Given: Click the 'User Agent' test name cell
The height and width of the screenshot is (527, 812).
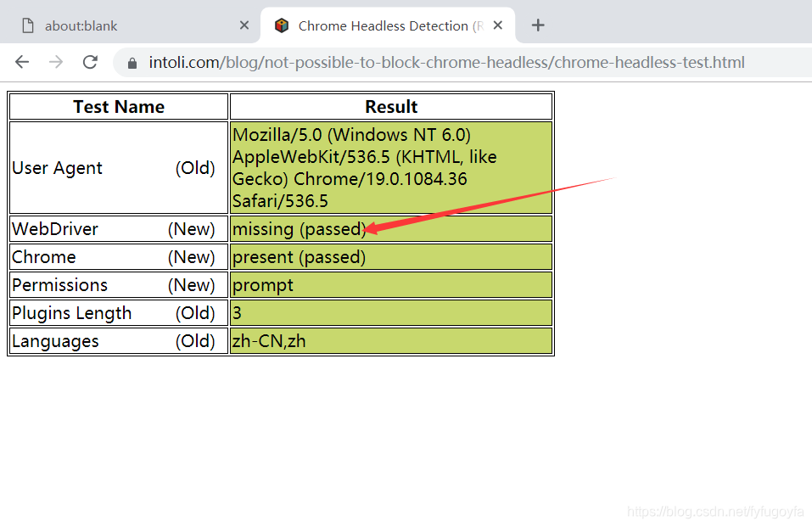Looking at the screenshot, I should [x=119, y=167].
